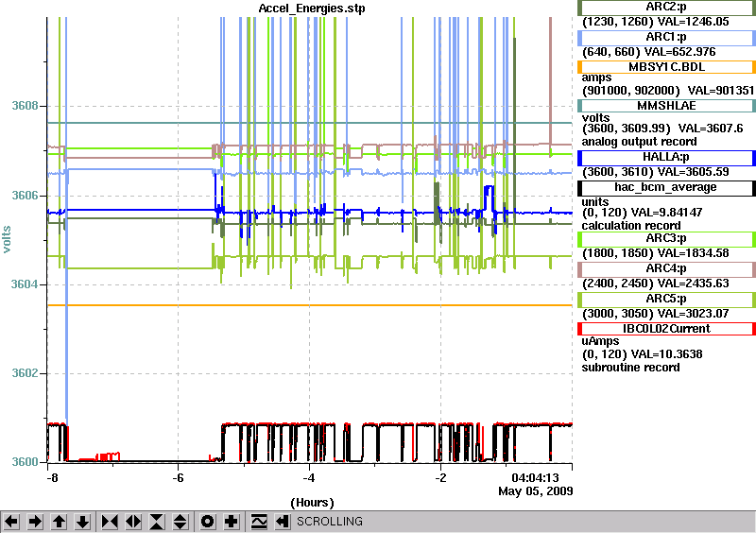Image resolution: width=756 pixels, height=533 pixels.
Task: Click the 'May 05, 2009' date label
Action: pos(536,491)
